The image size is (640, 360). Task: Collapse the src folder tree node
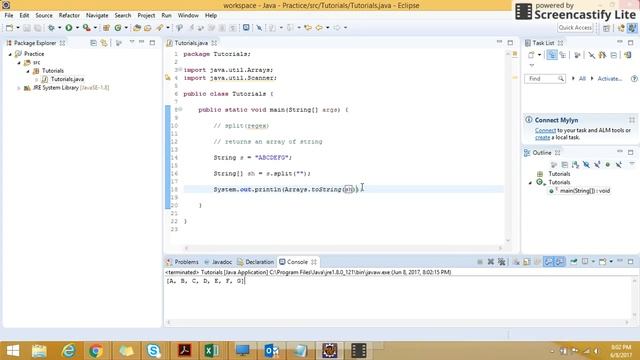(19, 62)
